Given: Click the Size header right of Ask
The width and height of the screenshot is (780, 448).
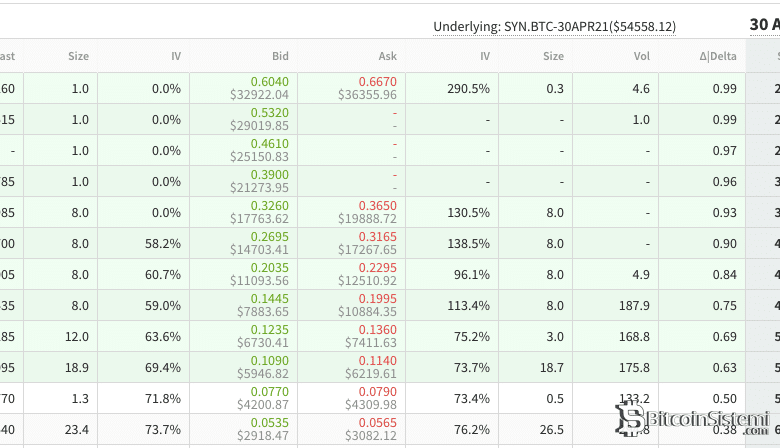Looking at the screenshot, I should click(553, 57).
